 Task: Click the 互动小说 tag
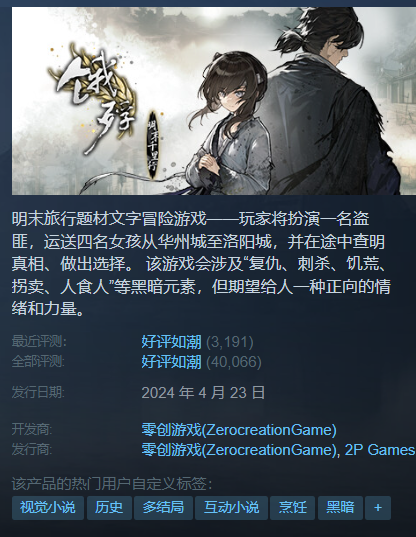click(231, 508)
